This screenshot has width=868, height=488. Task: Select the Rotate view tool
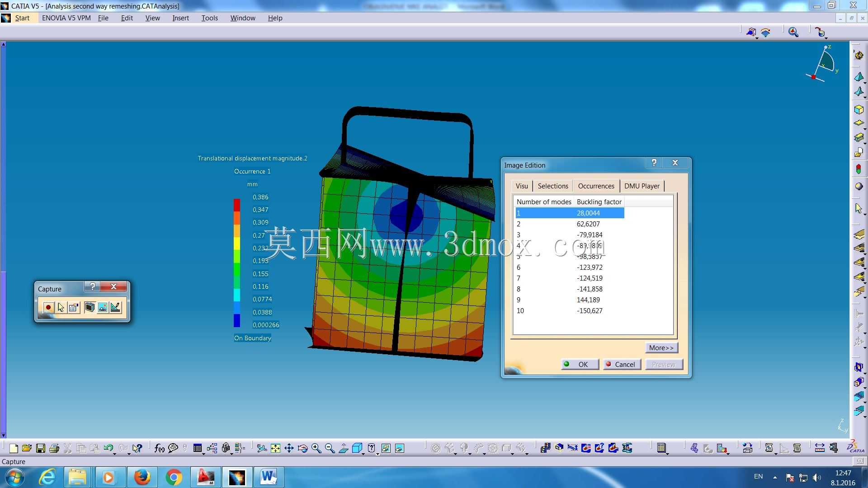click(302, 448)
